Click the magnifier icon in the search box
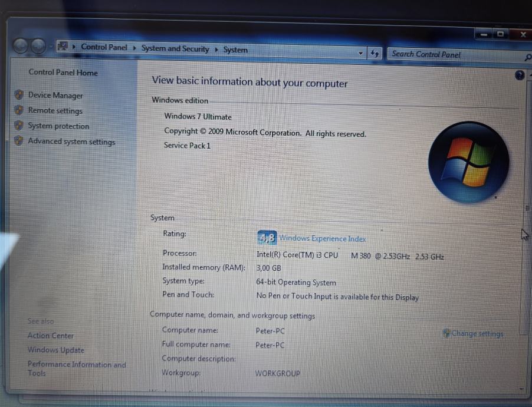Screen dimensions: 532x407 [528, 58]
